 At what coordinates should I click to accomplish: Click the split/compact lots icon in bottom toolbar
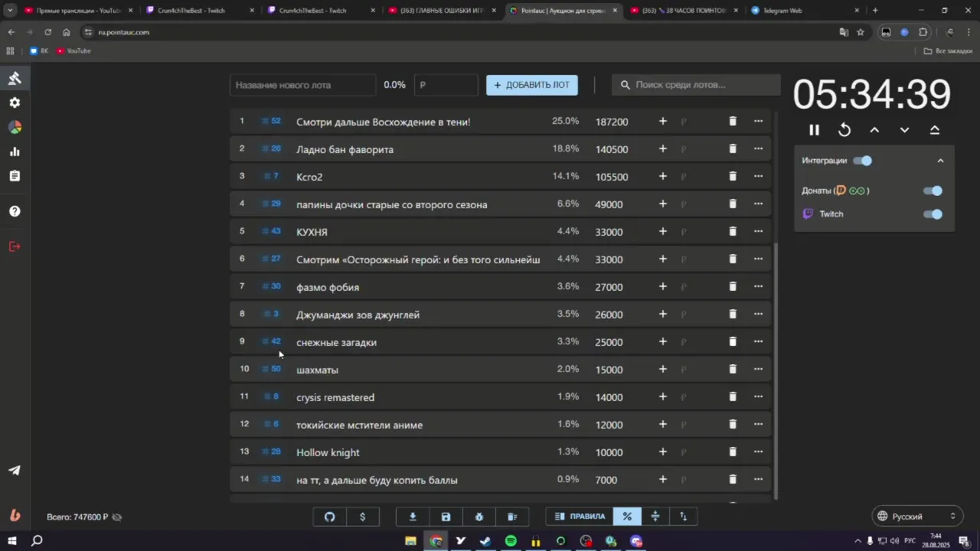[655, 517]
